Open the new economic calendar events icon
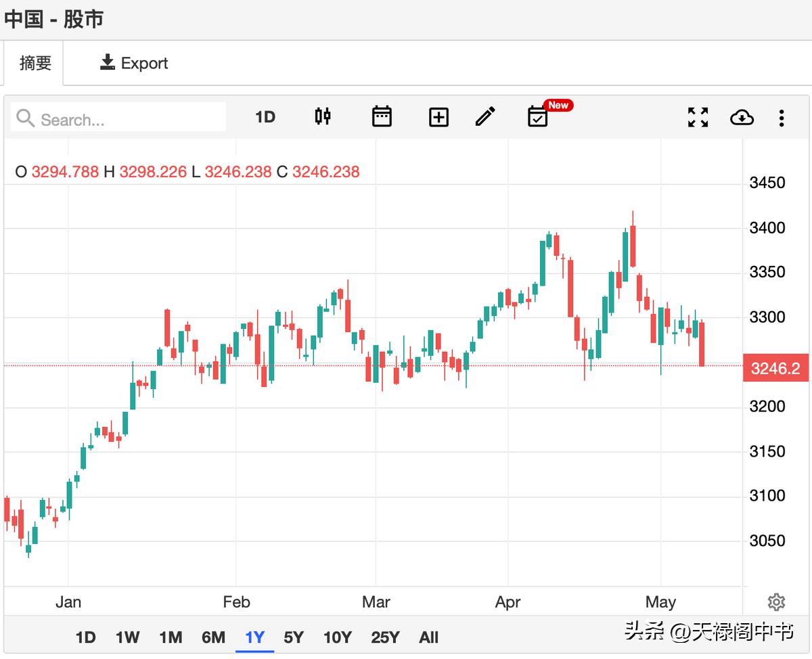 coord(538,117)
